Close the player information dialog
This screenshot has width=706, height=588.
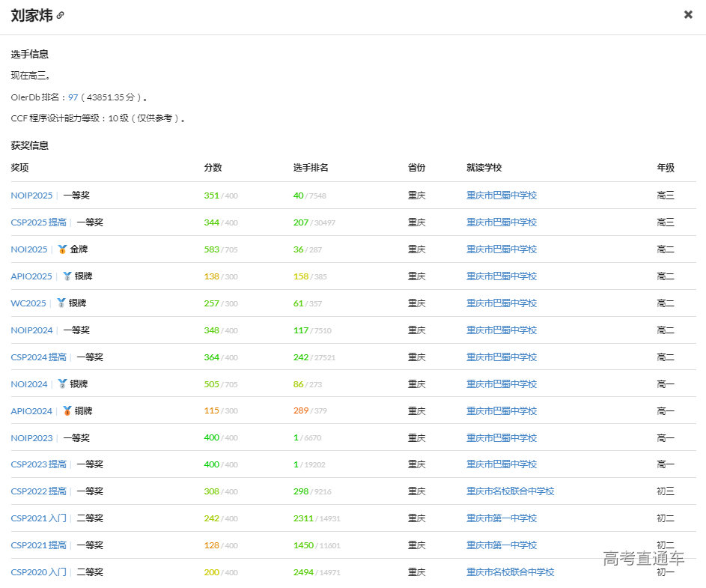[x=688, y=14]
